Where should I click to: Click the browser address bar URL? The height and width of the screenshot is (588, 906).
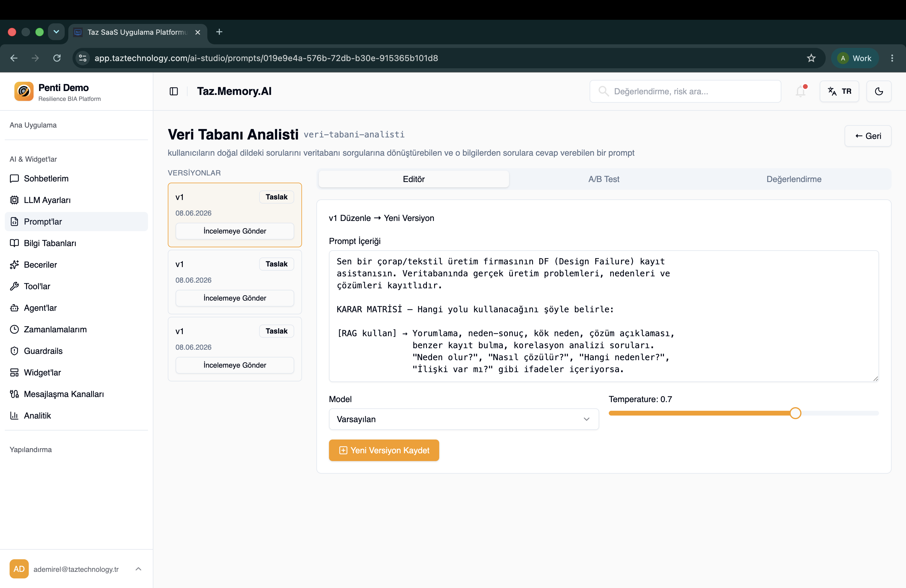[266, 58]
